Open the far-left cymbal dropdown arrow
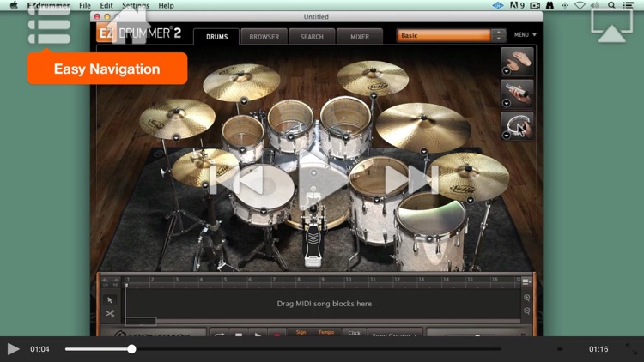The image size is (644, 362). tap(176, 138)
